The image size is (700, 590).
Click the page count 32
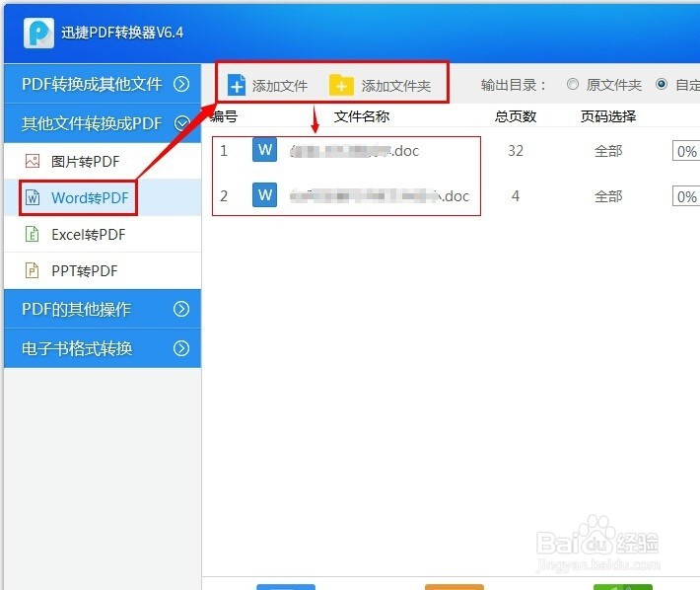[x=516, y=151]
